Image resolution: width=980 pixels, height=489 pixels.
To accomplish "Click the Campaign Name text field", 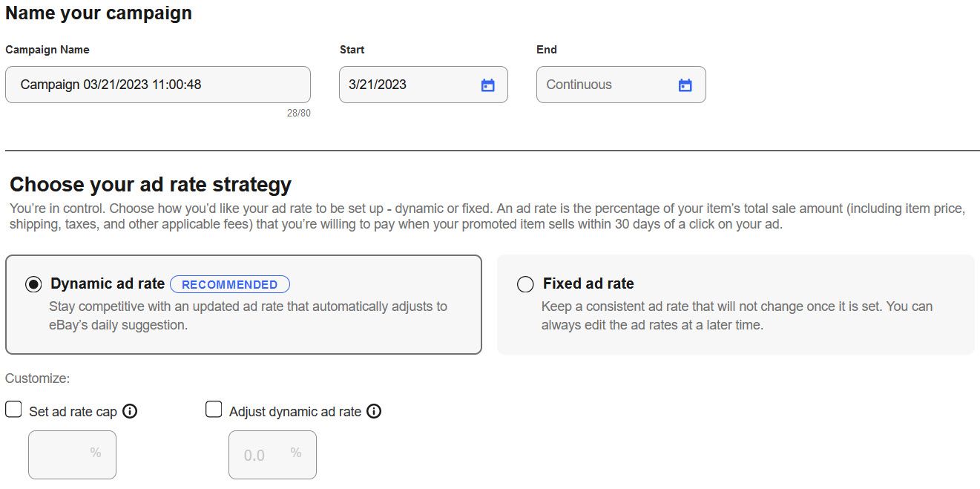I will (158, 85).
